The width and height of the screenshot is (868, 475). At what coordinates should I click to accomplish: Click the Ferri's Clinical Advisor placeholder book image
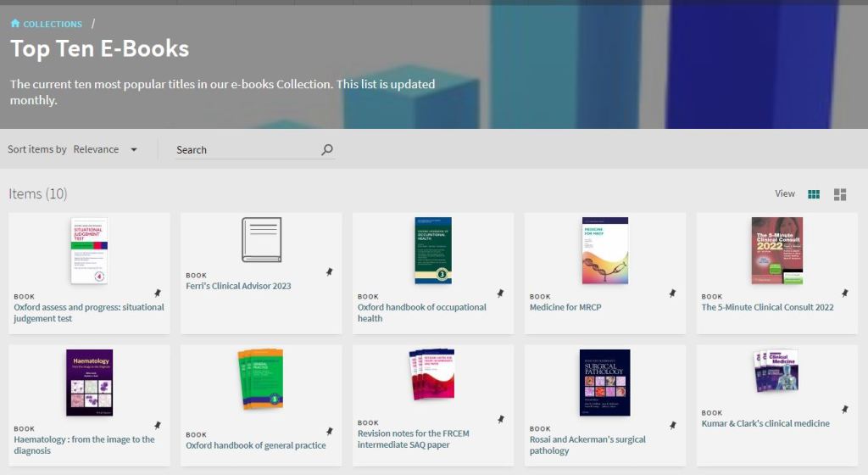(261, 240)
